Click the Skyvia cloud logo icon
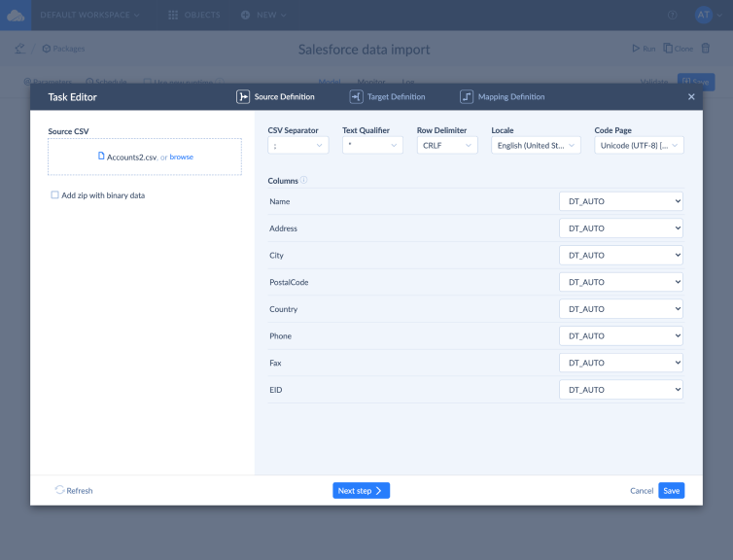Viewport: 733px width, 560px height. (16, 16)
